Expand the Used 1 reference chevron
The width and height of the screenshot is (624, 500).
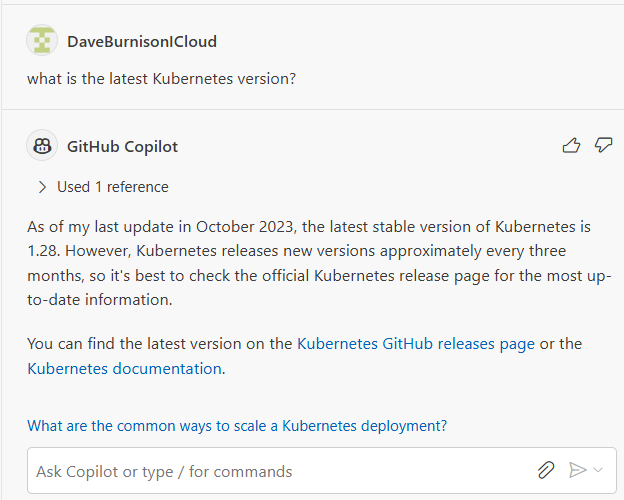(x=42, y=187)
